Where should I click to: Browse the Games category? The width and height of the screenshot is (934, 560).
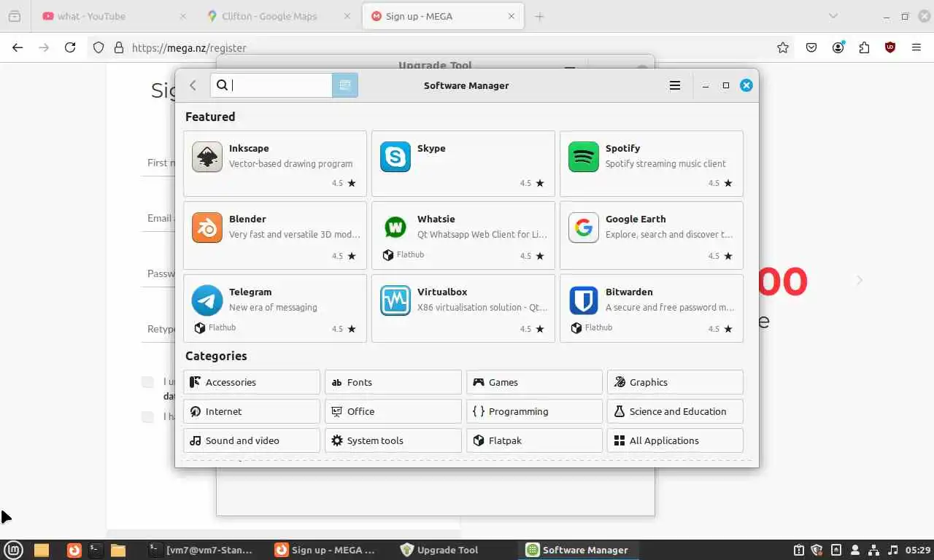[x=534, y=382]
